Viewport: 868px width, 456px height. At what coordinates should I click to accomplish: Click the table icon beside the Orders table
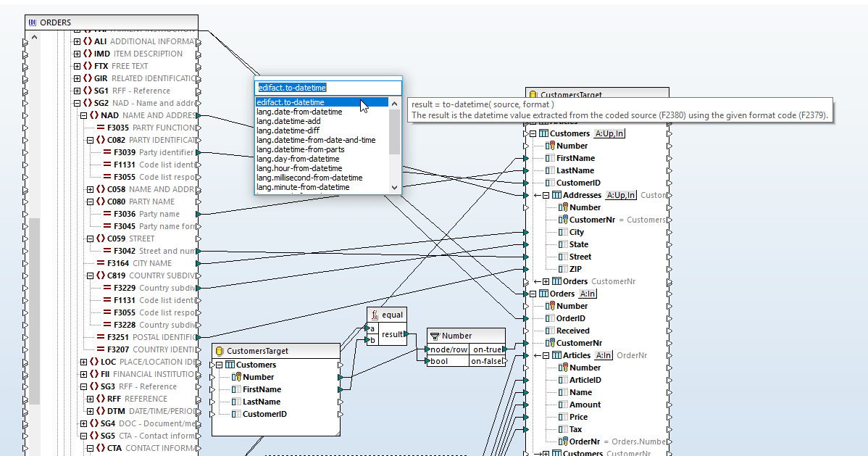(542, 293)
